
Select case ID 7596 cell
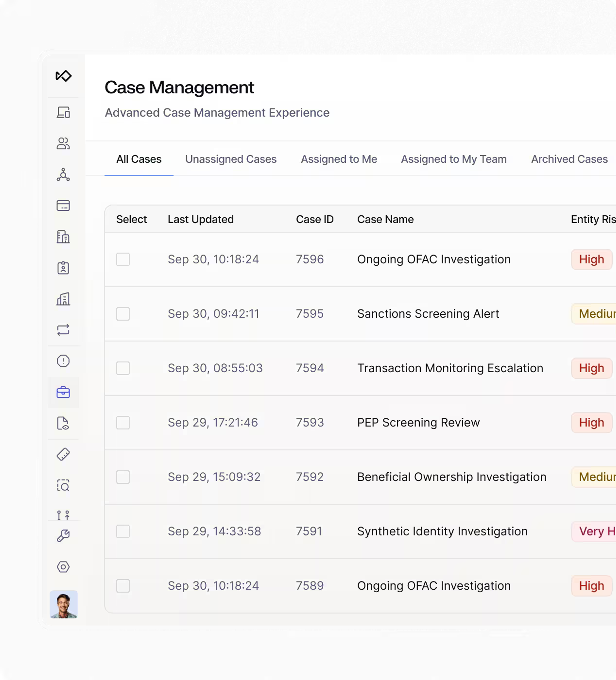310,259
